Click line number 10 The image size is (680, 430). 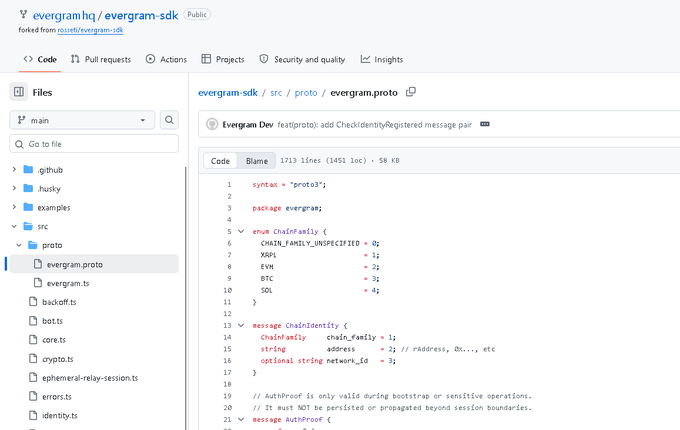pyautogui.click(x=227, y=290)
